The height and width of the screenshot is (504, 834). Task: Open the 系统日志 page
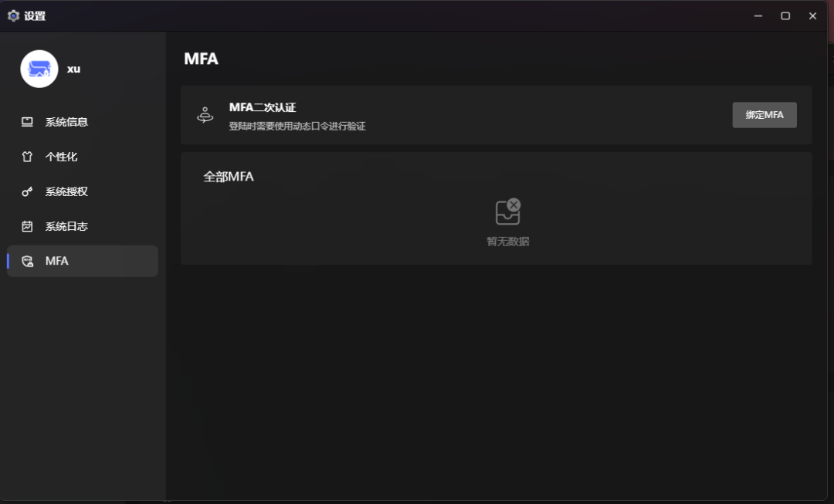click(x=66, y=226)
